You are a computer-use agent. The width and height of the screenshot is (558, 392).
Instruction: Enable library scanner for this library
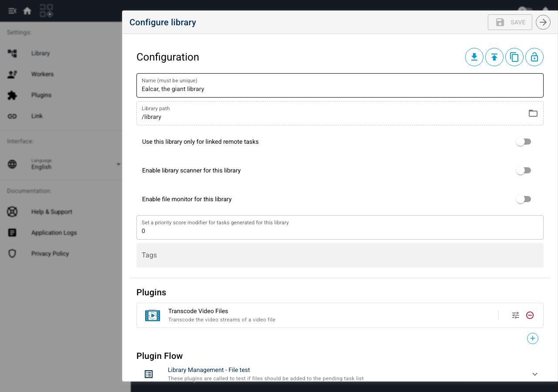[x=523, y=170]
